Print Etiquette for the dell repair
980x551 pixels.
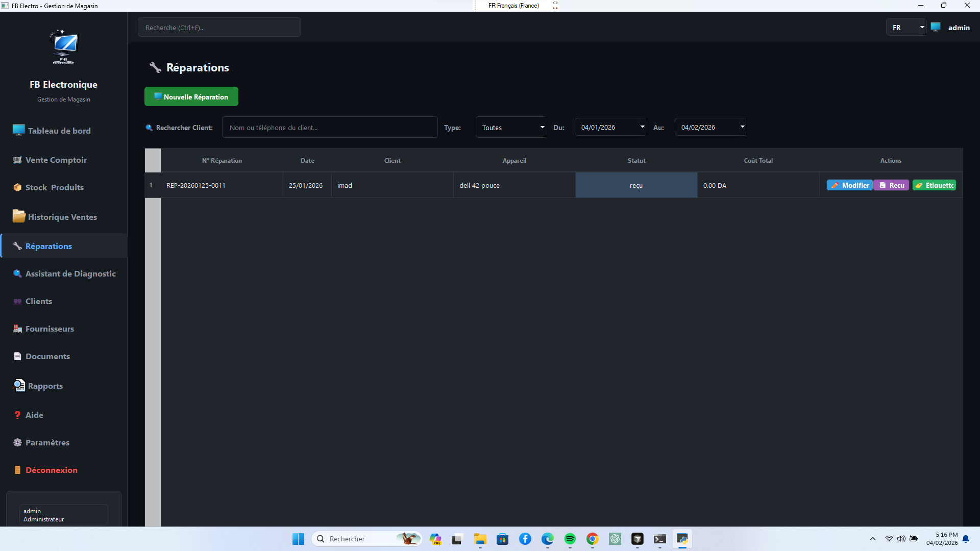934,185
